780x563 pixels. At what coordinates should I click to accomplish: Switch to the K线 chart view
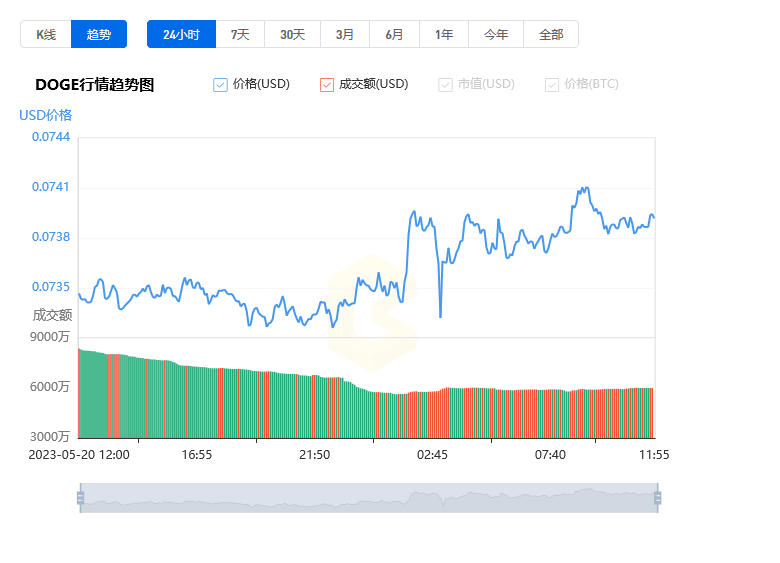pyautogui.click(x=46, y=34)
